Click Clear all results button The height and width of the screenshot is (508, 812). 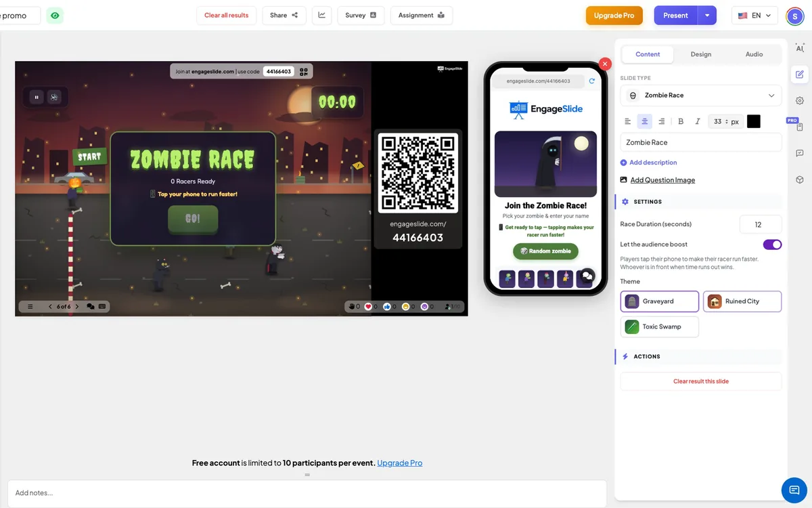point(227,16)
